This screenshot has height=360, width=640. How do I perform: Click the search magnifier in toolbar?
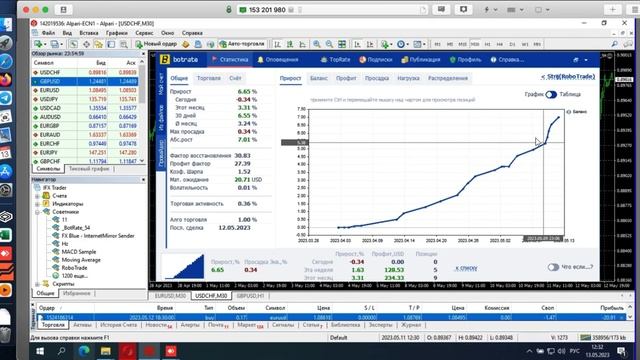[615, 44]
